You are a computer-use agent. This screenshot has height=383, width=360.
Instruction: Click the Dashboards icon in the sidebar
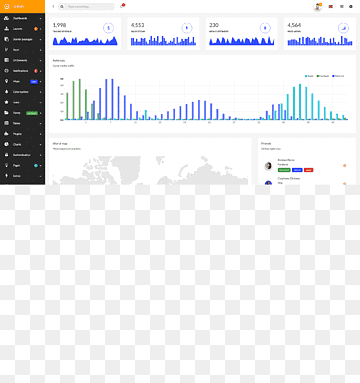coord(6,18)
